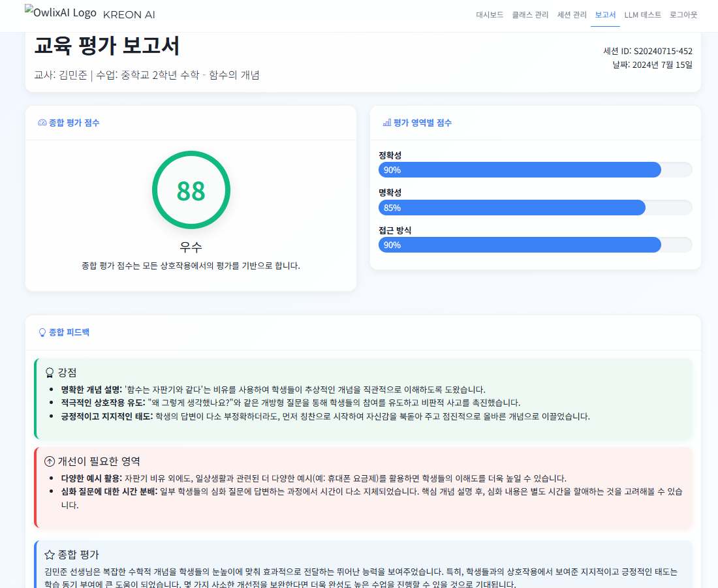Click the 김민준 선생님 summary paragraph
The height and width of the screenshot is (588, 718).
361,578
